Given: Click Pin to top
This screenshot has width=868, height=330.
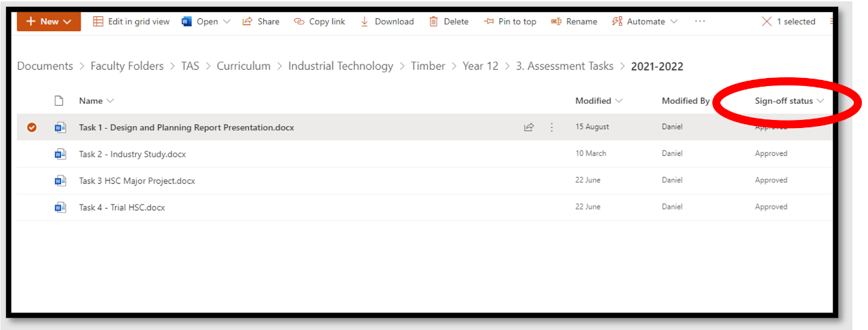Looking at the screenshot, I should pos(510,22).
